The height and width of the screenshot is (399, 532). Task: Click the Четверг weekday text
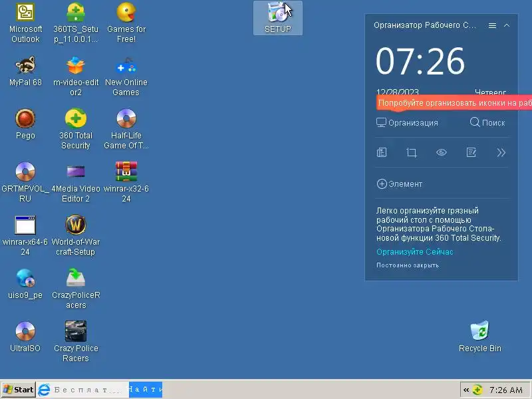[x=490, y=92]
